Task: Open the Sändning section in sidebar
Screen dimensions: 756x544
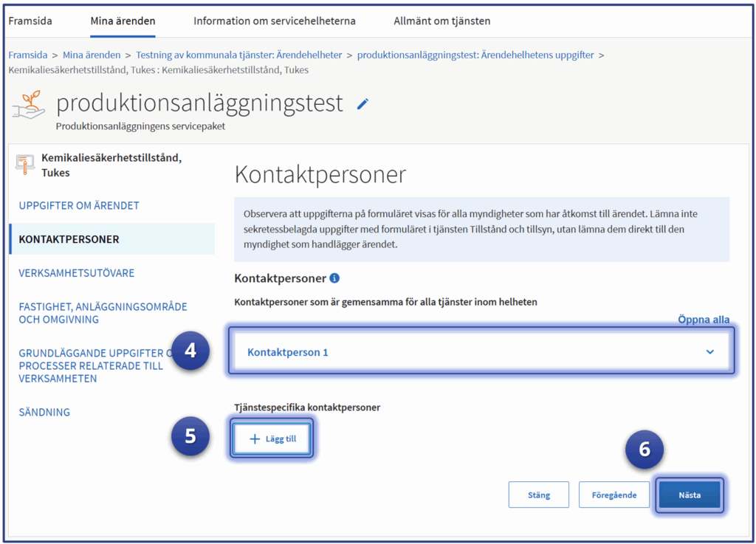Action: click(x=44, y=412)
